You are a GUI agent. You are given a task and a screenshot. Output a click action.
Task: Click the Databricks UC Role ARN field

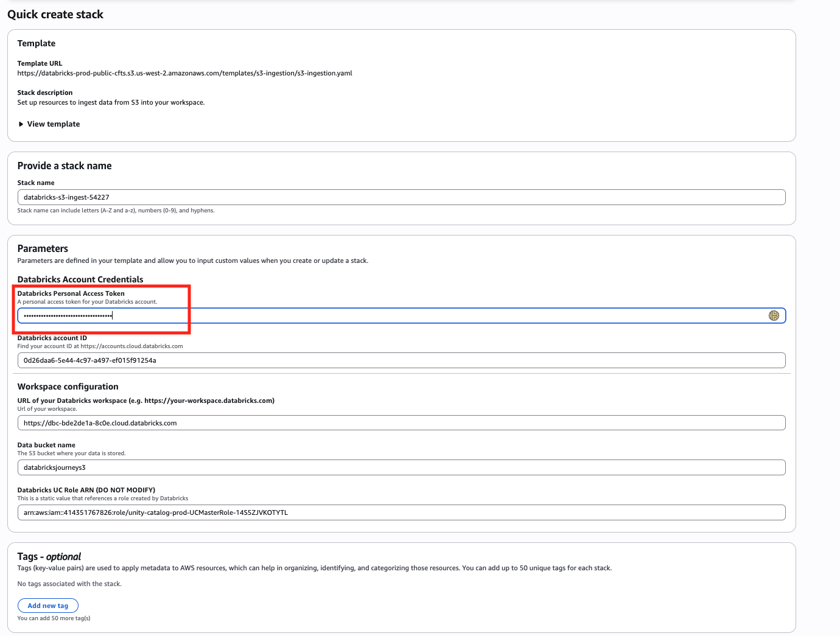coord(401,512)
